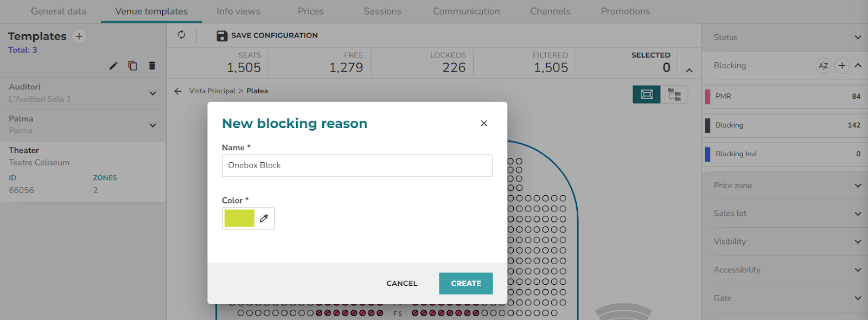
Task: Expand the Auditori template entry
Action: pos(153,93)
